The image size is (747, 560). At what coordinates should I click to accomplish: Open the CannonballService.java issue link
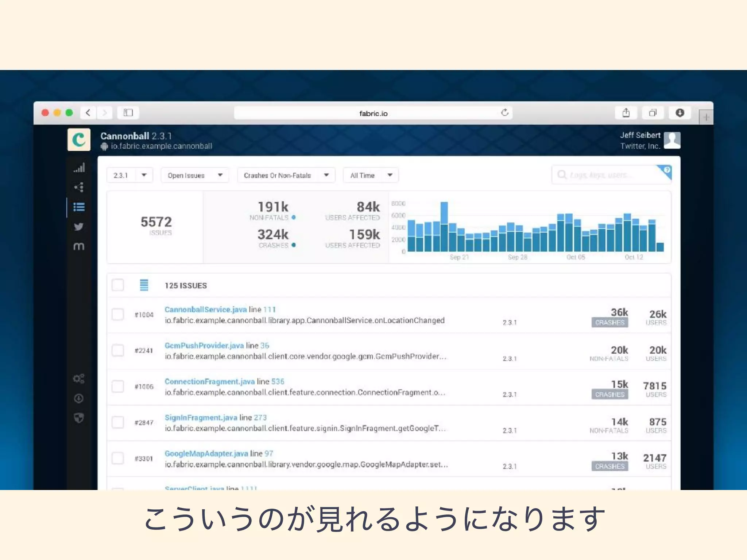(205, 310)
